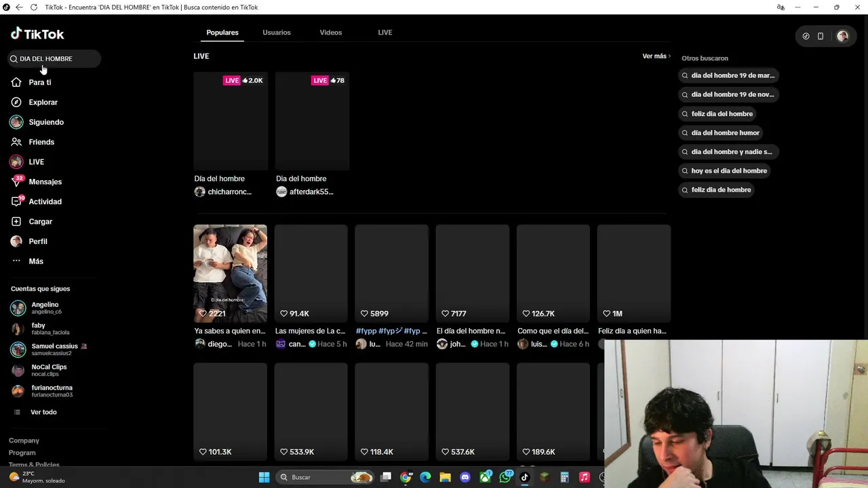Open the video with 533.9K likes
This screenshot has width=868, height=488.
(x=311, y=412)
